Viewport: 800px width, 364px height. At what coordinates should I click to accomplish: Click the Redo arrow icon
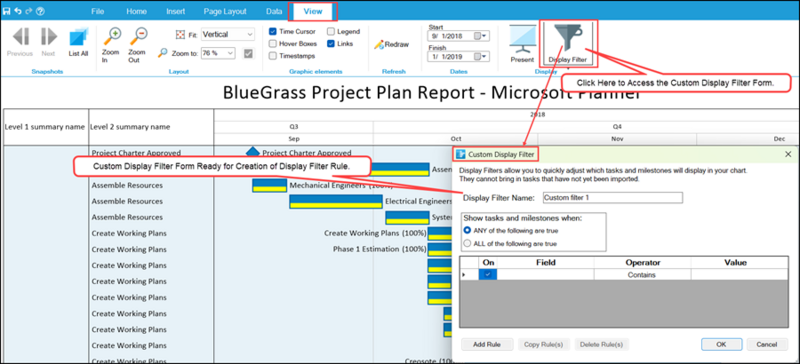point(29,11)
